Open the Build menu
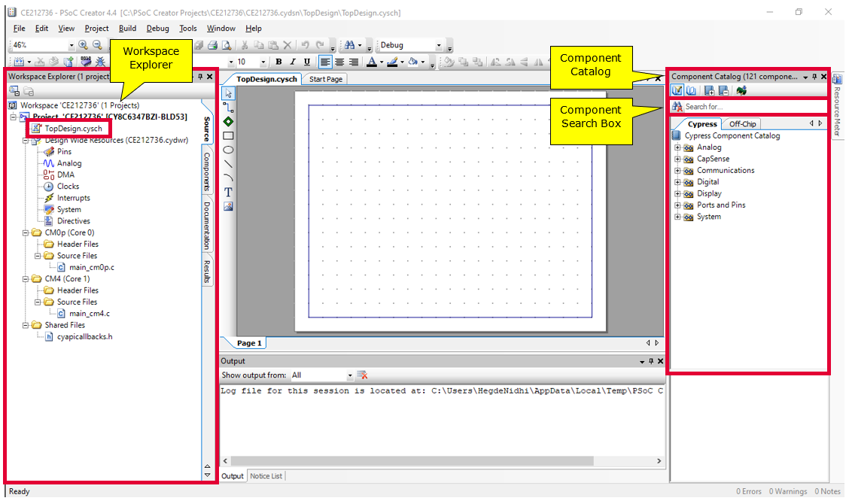 click(128, 29)
